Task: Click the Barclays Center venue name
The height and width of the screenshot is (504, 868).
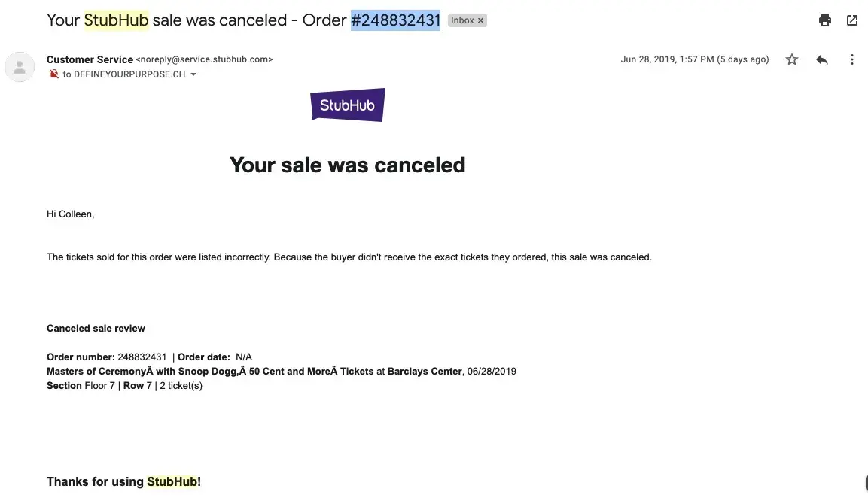Action: pyautogui.click(x=425, y=372)
